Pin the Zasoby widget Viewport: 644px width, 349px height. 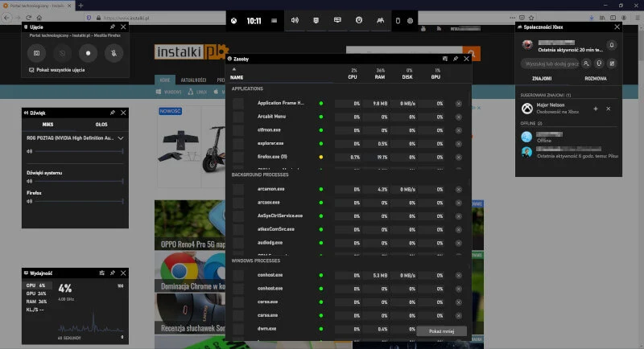[456, 59]
